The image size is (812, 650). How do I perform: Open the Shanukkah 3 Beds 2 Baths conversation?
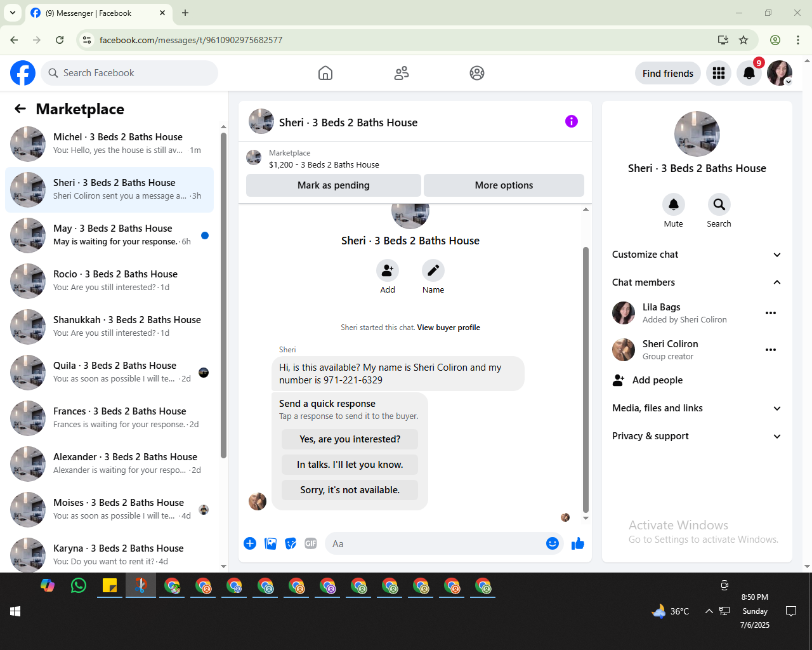109,327
